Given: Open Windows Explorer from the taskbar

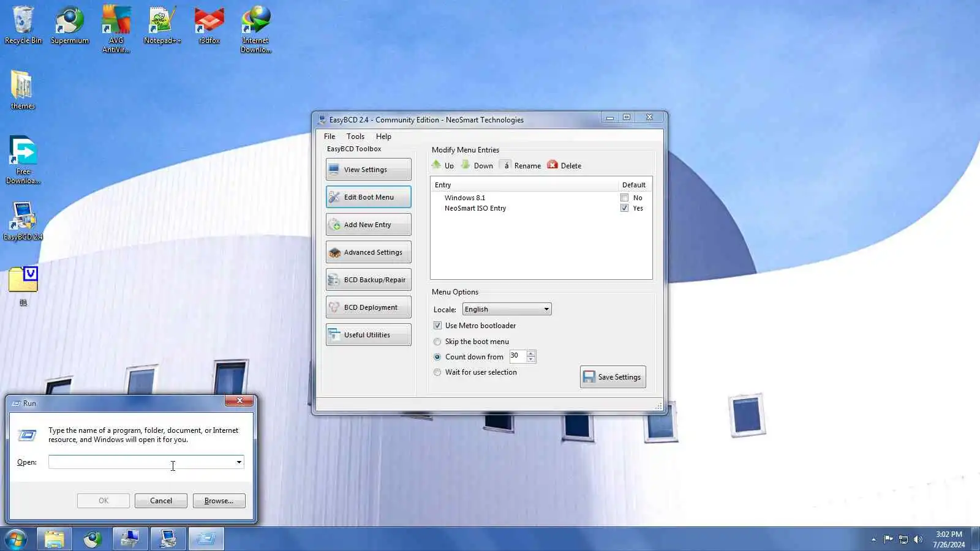Looking at the screenshot, I should pos(54,539).
